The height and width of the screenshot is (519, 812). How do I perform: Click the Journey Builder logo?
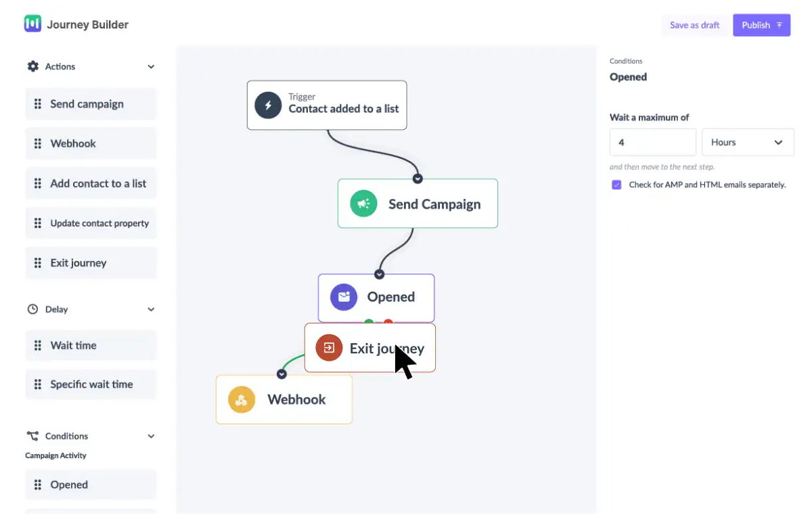click(x=32, y=24)
